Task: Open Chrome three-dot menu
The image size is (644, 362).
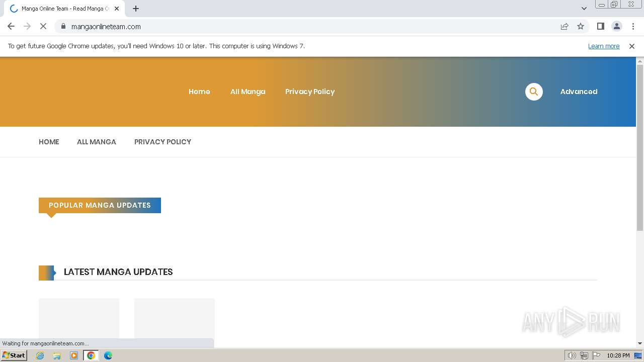Action: click(633, 26)
